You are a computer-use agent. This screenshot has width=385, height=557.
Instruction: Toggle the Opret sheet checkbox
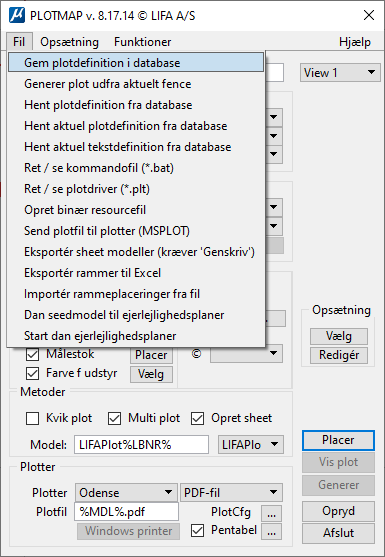click(x=197, y=418)
